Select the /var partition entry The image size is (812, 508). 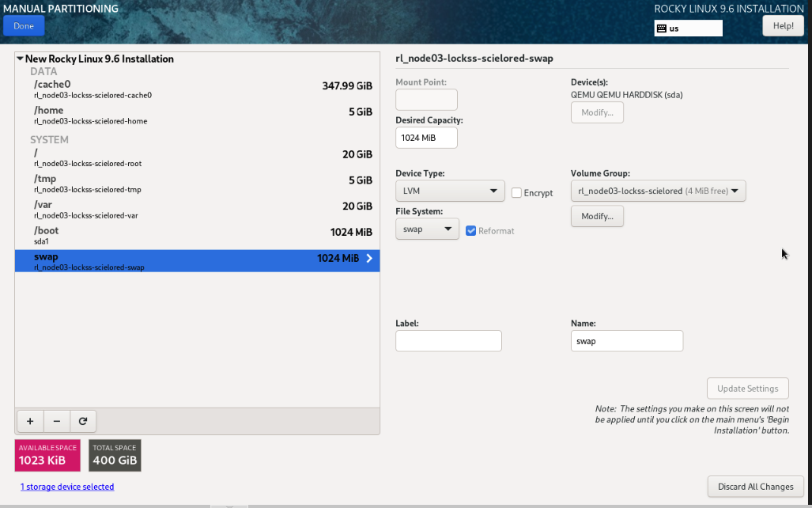[197, 210]
